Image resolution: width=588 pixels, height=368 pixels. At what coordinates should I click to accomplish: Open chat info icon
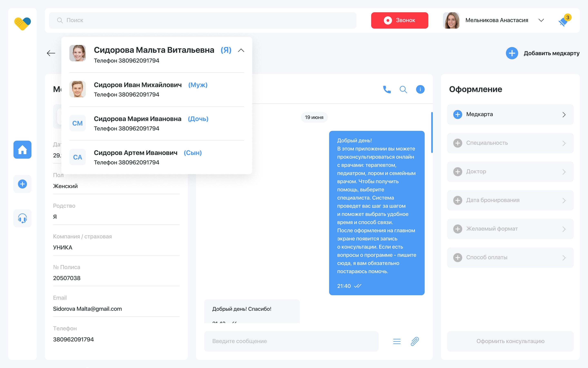[420, 89]
